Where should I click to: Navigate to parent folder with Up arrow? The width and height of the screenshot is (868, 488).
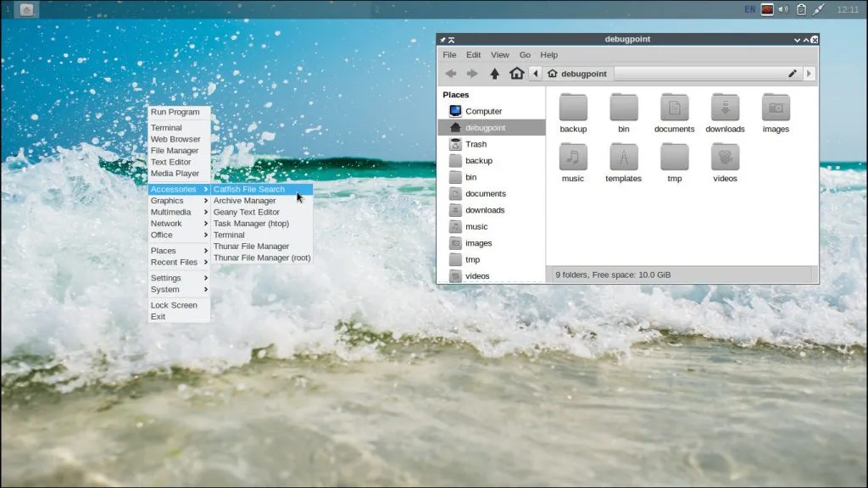495,73
